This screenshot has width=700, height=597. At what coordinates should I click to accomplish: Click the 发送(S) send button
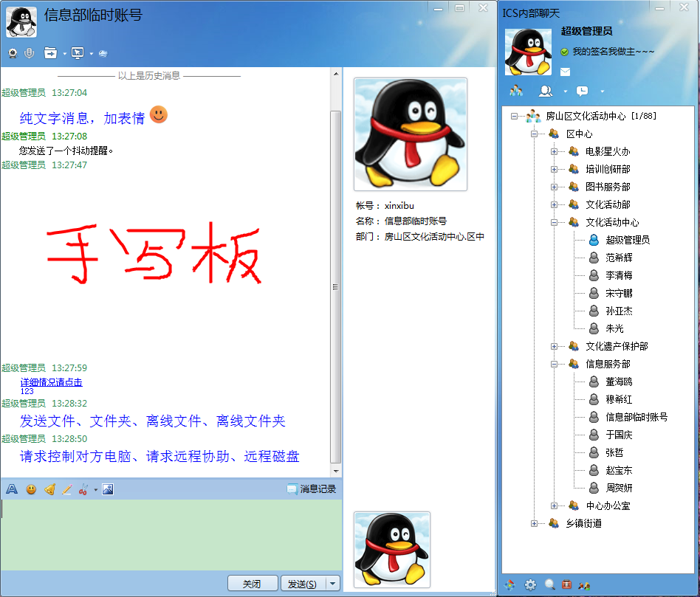click(x=303, y=584)
